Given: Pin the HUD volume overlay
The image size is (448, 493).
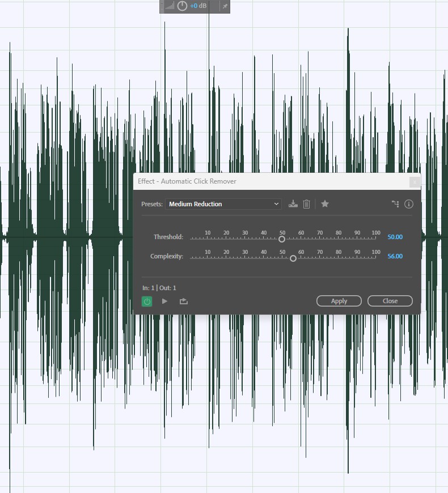Looking at the screenshot, I should pyautogui.click(x=225, y=6).
